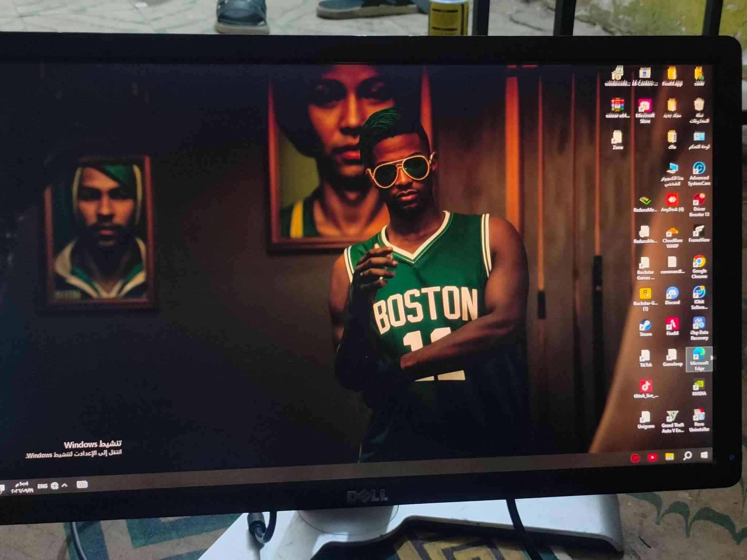The image size is (747, 560).
Task: Open the winrar-x64 installer icon
Action: coord(617,108)
